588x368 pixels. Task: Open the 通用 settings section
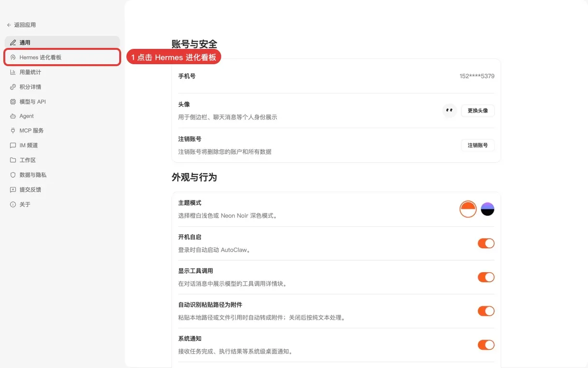click(62, 43)
